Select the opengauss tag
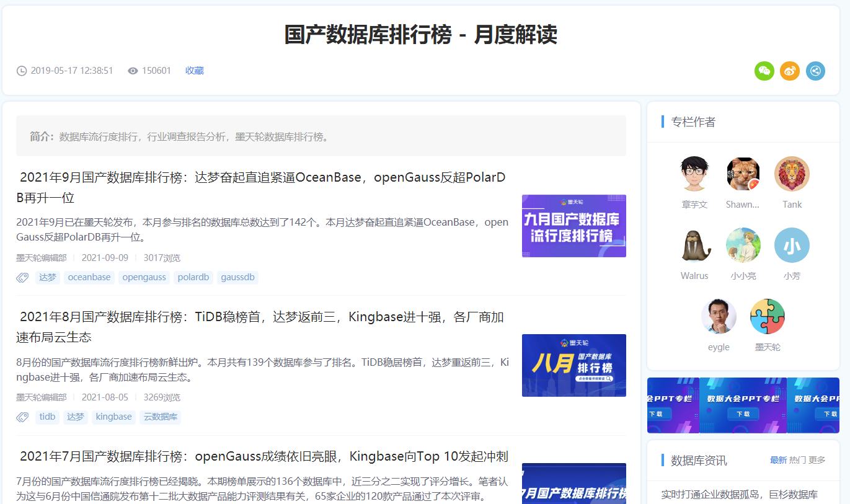 tap(144, 277)
